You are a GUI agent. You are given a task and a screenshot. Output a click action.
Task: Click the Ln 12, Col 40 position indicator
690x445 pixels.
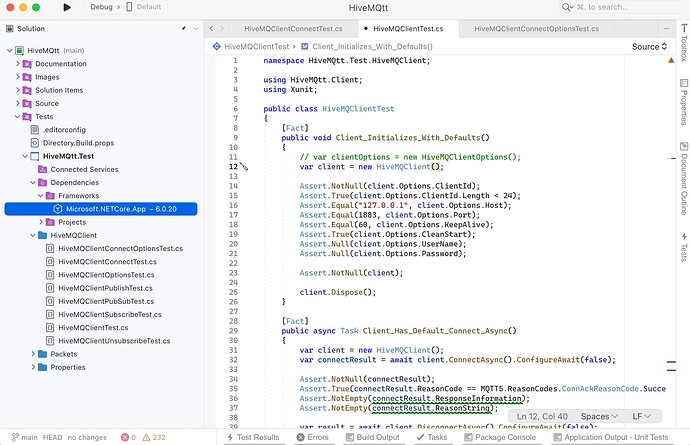click(x=542, y=416)
